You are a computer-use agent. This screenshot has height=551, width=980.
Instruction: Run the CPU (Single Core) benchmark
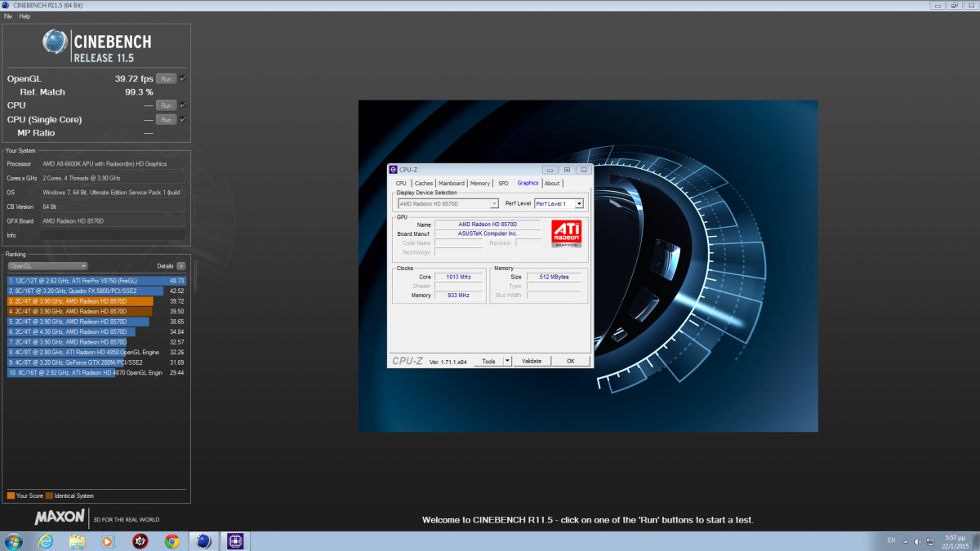click(x=166, y=119)
